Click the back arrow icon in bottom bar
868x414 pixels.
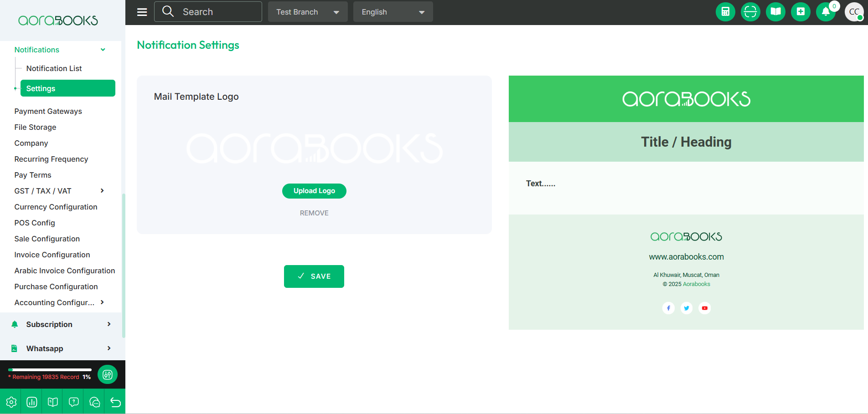click(115, 402)
